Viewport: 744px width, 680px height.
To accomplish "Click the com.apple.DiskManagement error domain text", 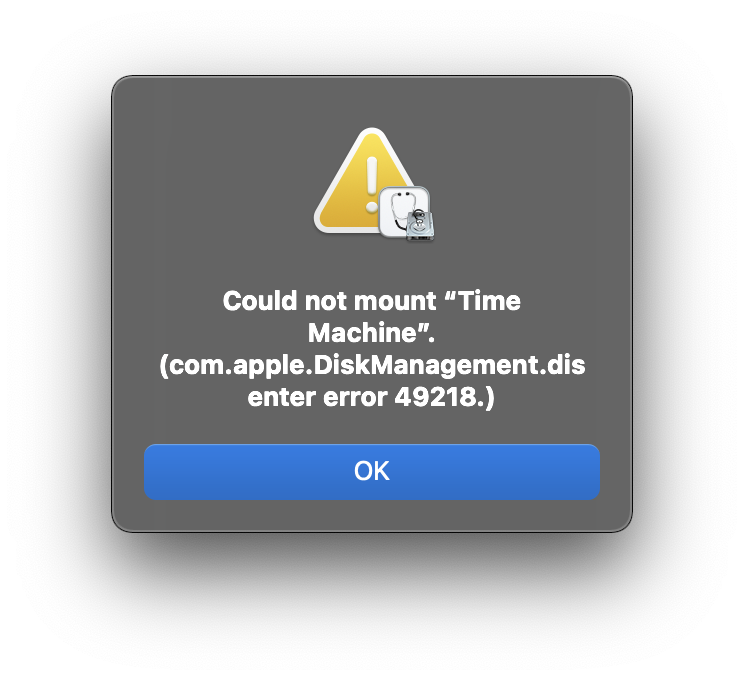I will pyautogui.click(x=372, y=365).
